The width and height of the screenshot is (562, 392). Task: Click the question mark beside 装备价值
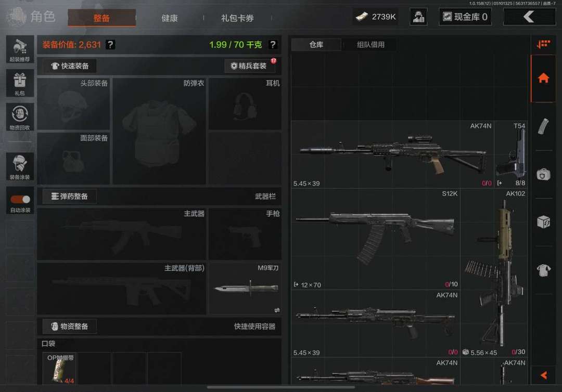[110, 45]
